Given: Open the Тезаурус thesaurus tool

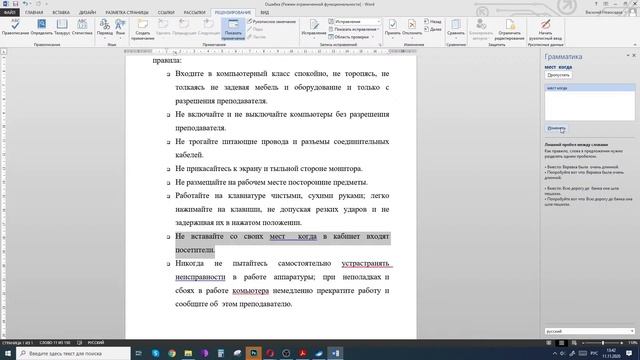Looking at the screenshot, I should (62, 28).
